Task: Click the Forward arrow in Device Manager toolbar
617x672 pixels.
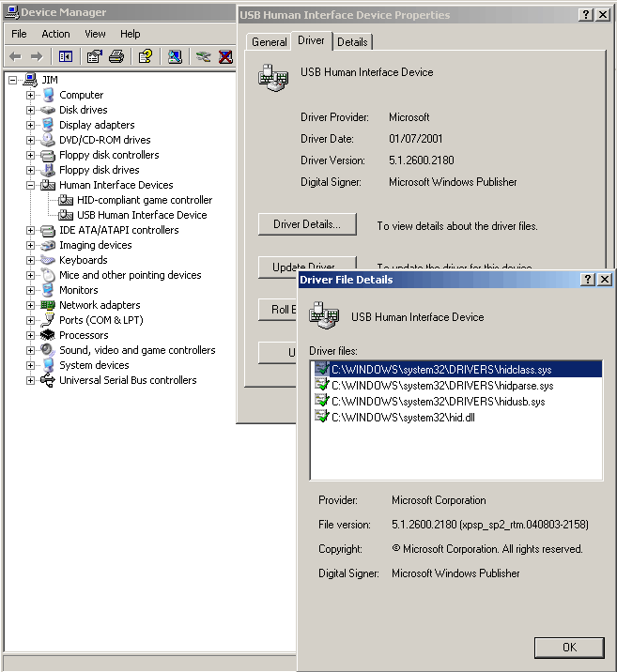Action: click(x=37, y=56)
